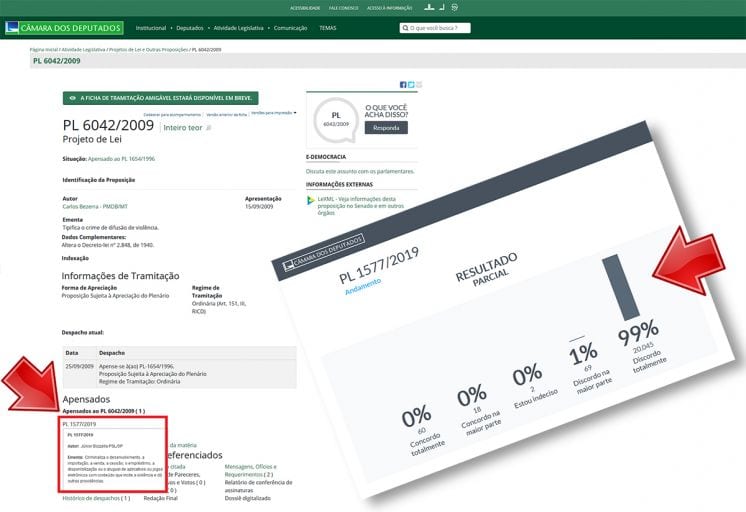Click the magnifier icon in search box
Screen dimensions: 746x512
[x=407, y=28]
